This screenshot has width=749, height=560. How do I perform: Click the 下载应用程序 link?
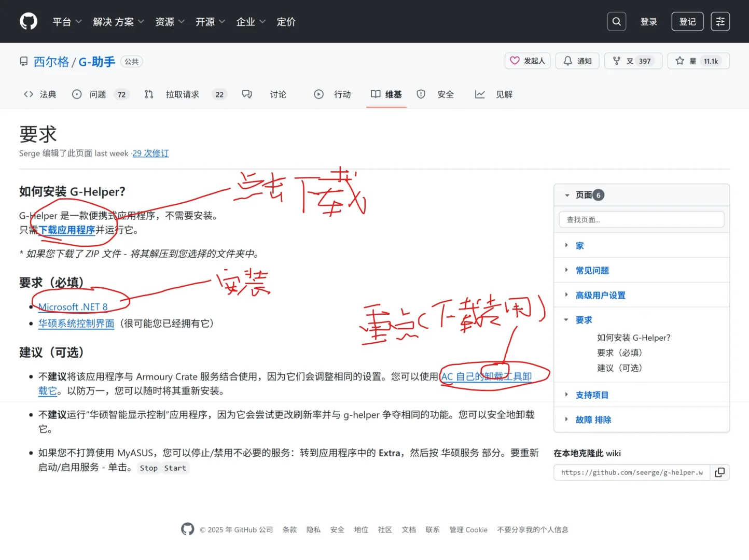68,230
